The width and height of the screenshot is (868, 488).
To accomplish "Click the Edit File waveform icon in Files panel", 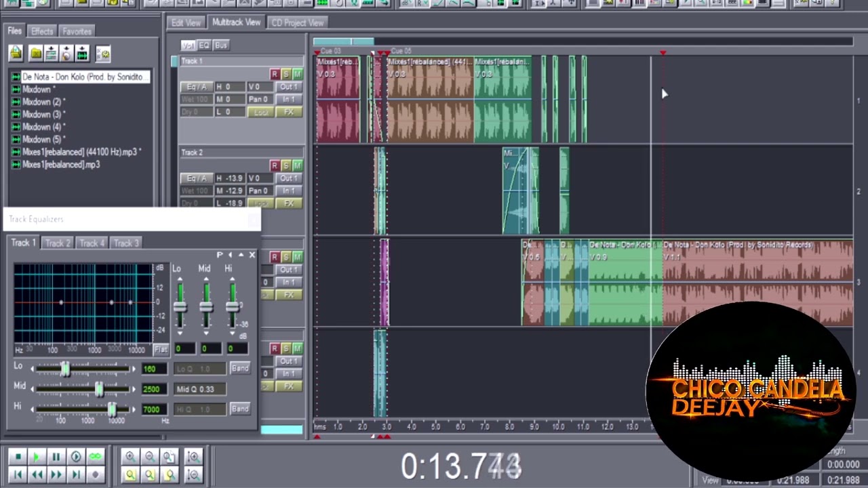I will (82, 54).
